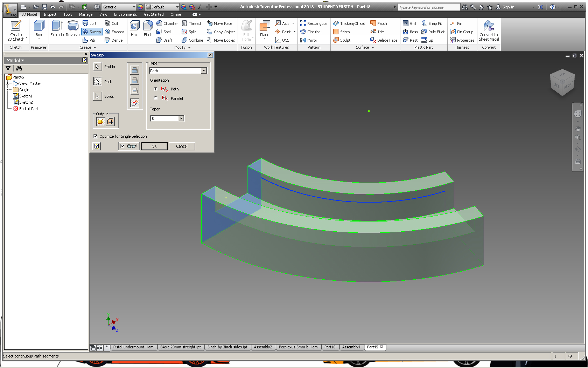Click the Stitch surface tool
The width and height of the screenshot is (588, 368).
pyautogui.click(x=341, y=32)
